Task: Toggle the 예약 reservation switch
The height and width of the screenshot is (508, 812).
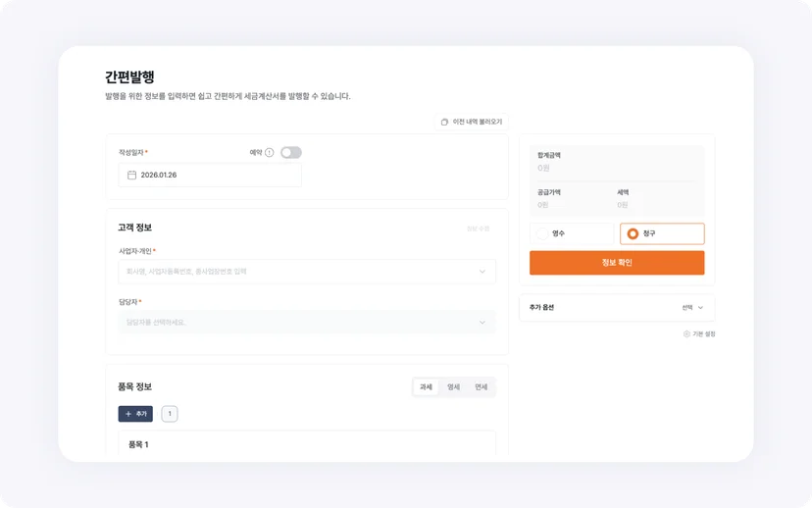Action: (x=291, y=152)
